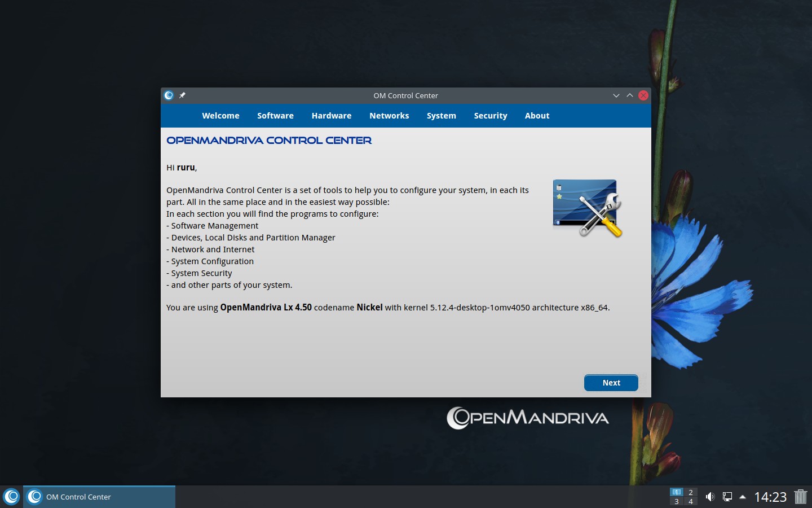
Task: Pin the window with the title bar pin icon
Action: tap(182, 95)
